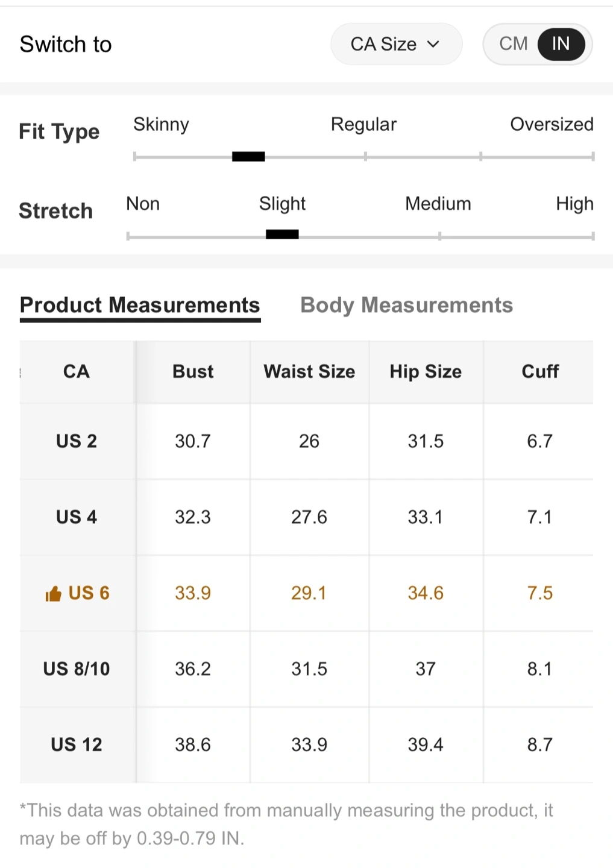Switch to Body Measurements tab

point(406,305)
